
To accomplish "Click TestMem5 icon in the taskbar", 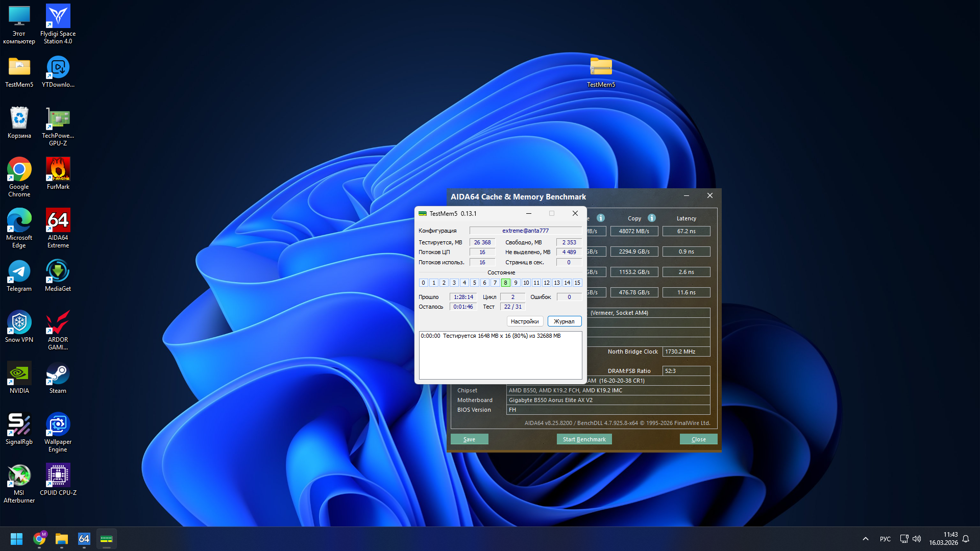I will pyautogui.click(x=106, y=539).
